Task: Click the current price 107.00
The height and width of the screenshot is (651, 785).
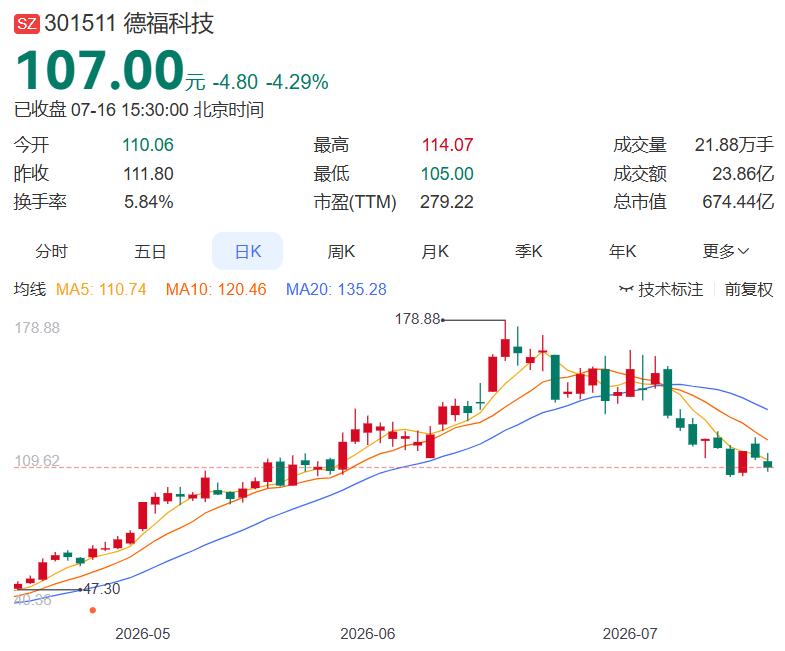Action: tap(99, 70)
